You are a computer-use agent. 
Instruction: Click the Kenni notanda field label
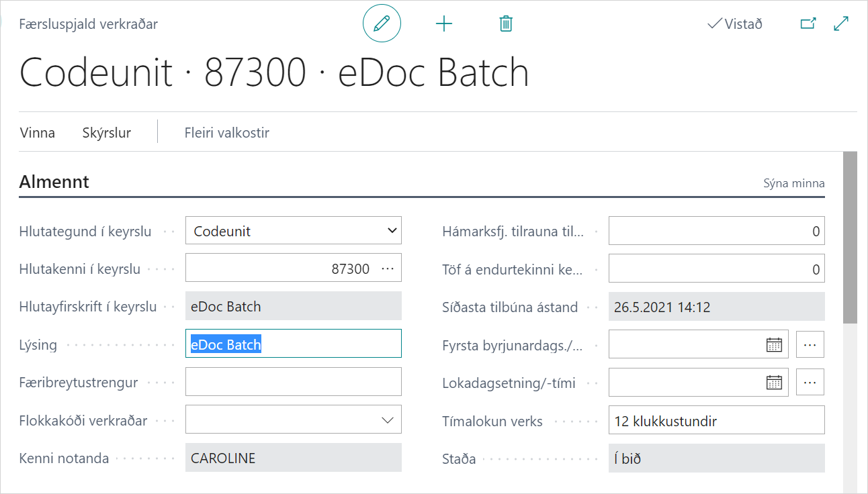(64, 458)
